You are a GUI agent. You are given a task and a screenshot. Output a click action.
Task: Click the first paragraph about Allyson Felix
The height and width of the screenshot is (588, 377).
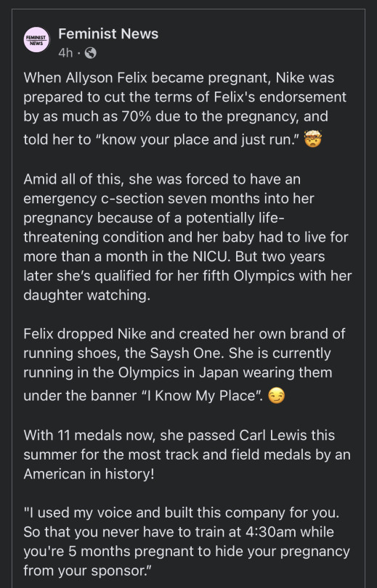click(185, 109)
